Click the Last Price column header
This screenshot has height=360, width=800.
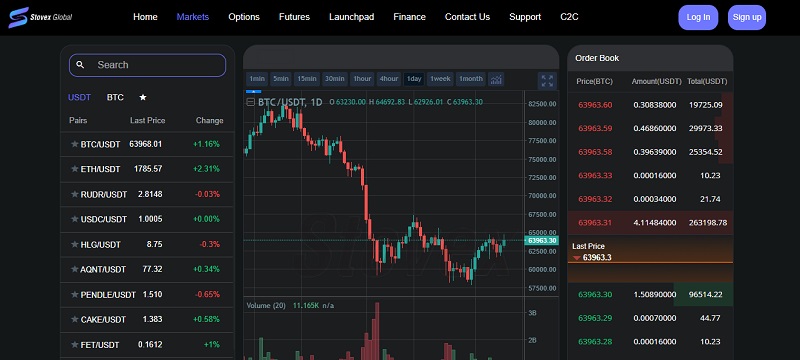[147, 121]
